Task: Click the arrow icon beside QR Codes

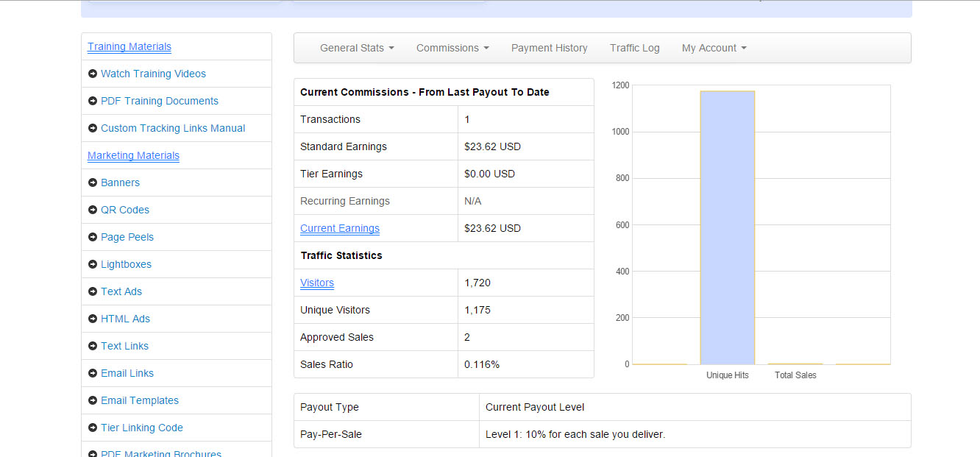Action: [x=93, y=210]
